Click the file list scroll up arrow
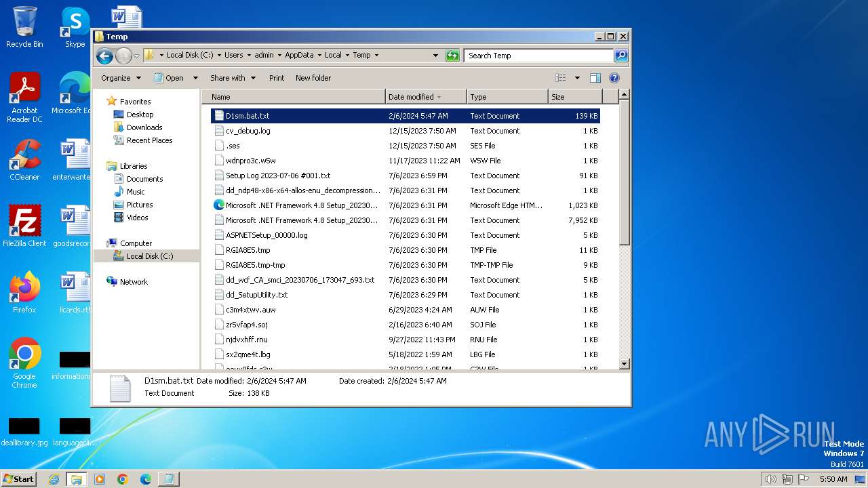The width and height of the screenshot is (868, 488). pyautogui.click(x=625, y=95)
